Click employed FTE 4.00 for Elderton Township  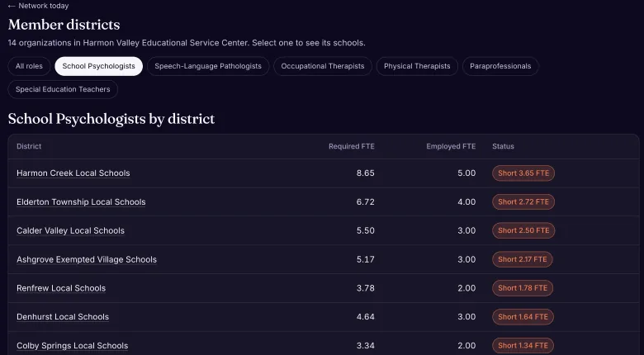(466, 201)
